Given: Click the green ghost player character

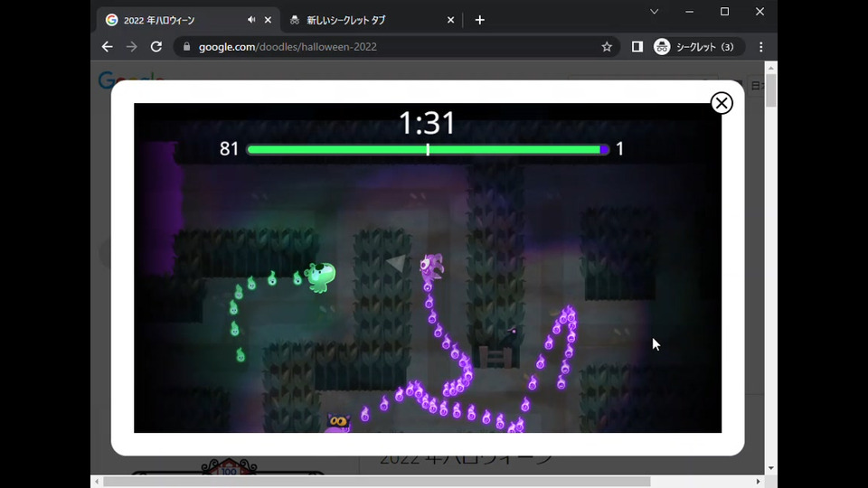Looking at the screenshot, I should tap(320, 277).
